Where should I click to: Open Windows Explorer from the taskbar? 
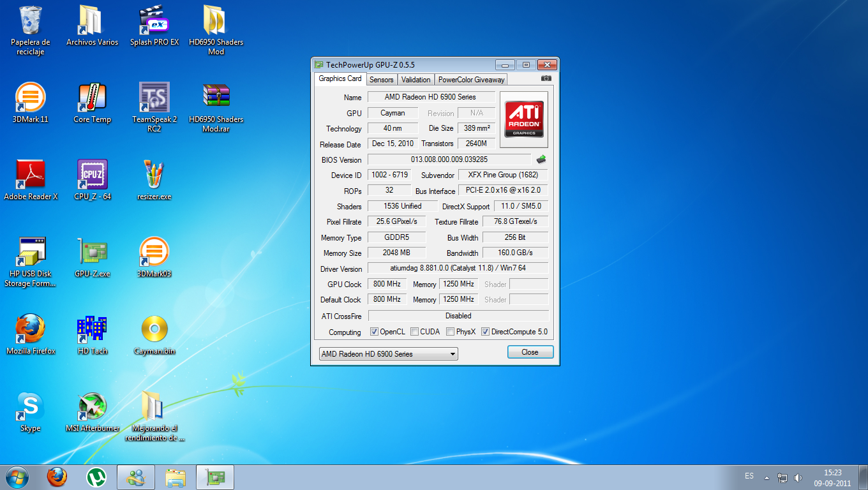pyautogui.click(x=176, y=477)
